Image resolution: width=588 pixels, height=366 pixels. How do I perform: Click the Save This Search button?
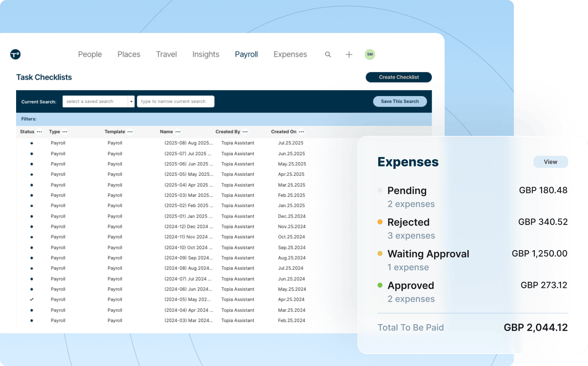(x=400, y=101)
